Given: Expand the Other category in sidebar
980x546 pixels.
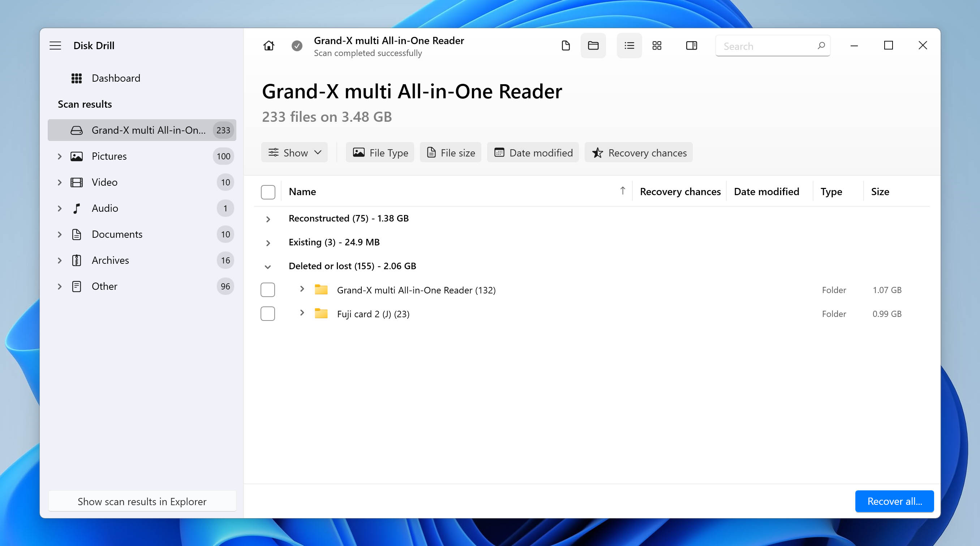Looking at the screenshot, I should click(x=59, y=287).
